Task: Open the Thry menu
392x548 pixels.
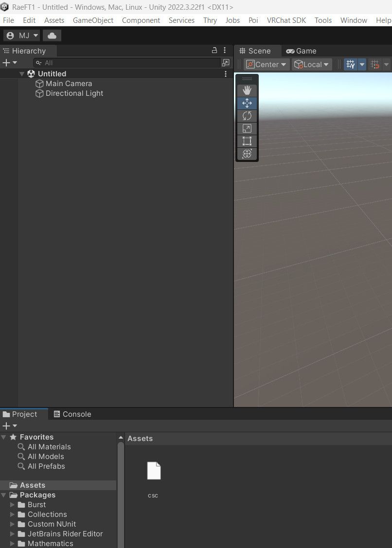Action: [210, 20]
